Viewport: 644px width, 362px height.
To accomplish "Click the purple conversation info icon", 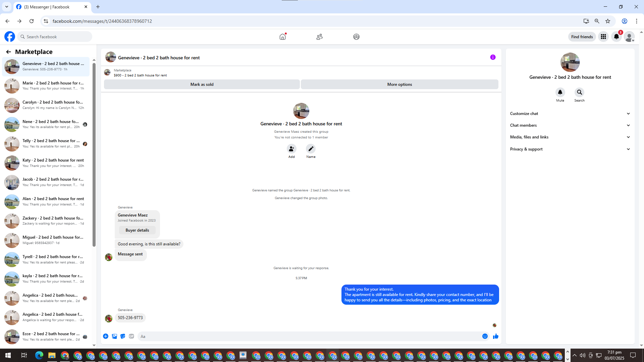I will [493, 57].
